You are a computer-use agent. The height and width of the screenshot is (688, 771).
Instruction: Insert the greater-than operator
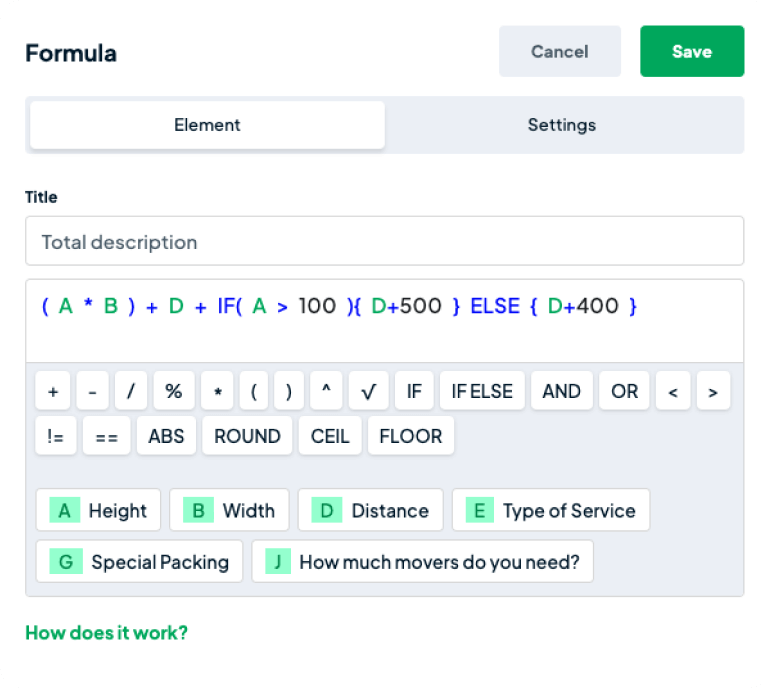[x=713, y=391]
